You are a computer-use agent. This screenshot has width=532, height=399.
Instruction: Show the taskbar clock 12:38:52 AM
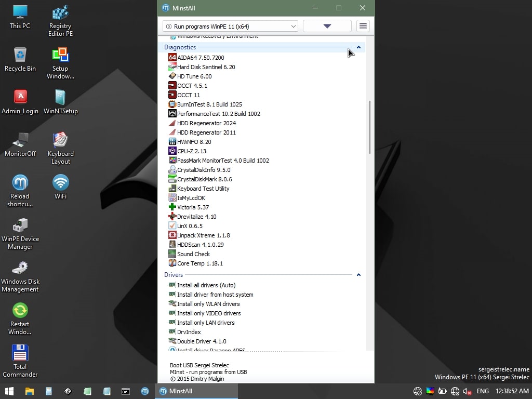coord(512,391)
